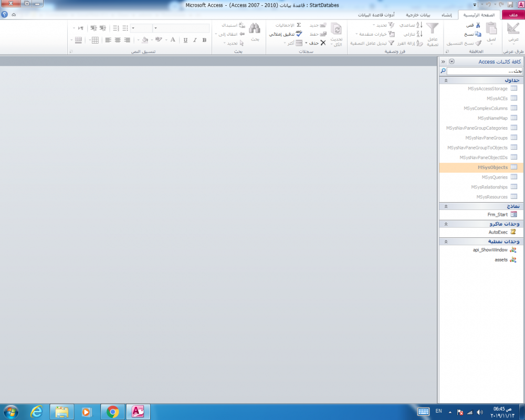Open the font size combo box
Image resolution: width=525 pixels, height=420 pixels.
click(142, 28)
